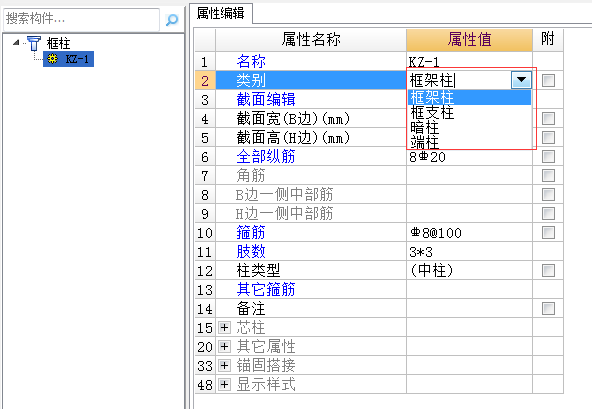
Task: Click the search magnifier icon
Action: [x=172, y=19]
